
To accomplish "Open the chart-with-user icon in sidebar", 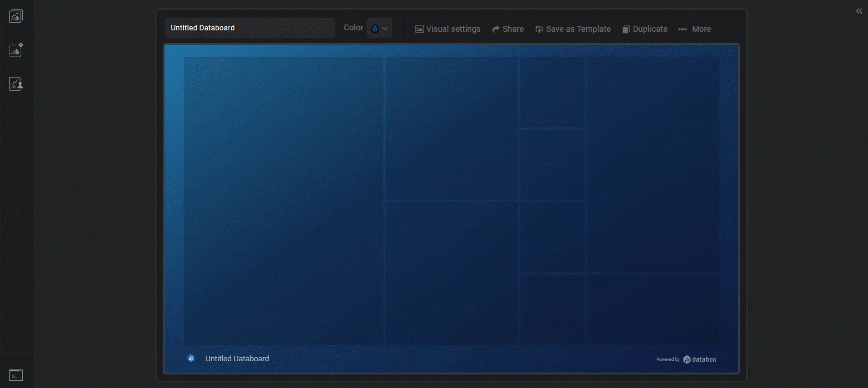I will 16,84.
